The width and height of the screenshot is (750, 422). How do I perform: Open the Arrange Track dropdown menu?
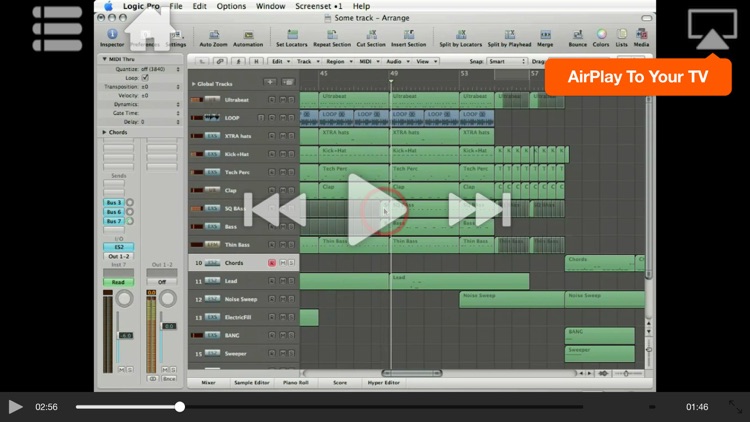pos(307,61)
